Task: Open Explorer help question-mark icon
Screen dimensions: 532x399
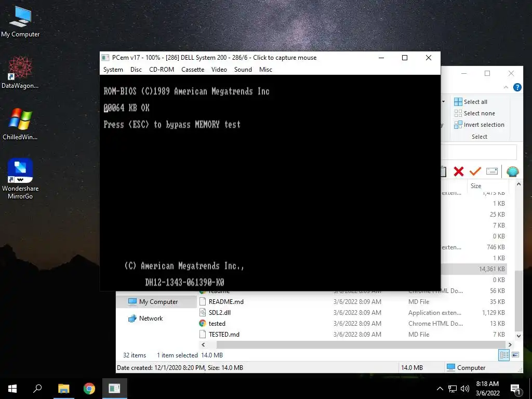Action: [517, 87]
